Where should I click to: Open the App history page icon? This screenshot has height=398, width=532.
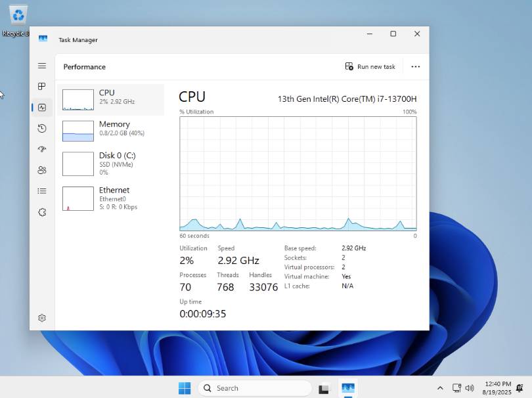click(42, 128)
